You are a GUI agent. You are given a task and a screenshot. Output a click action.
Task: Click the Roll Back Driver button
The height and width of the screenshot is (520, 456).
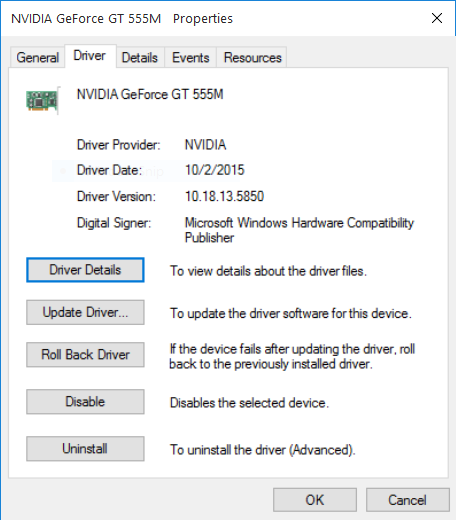85,355
